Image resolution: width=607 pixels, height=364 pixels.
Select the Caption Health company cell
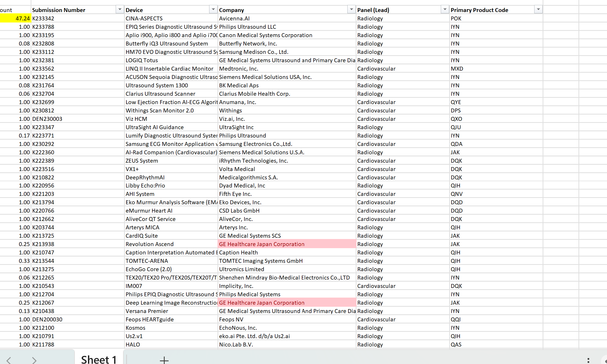(287, 252)
